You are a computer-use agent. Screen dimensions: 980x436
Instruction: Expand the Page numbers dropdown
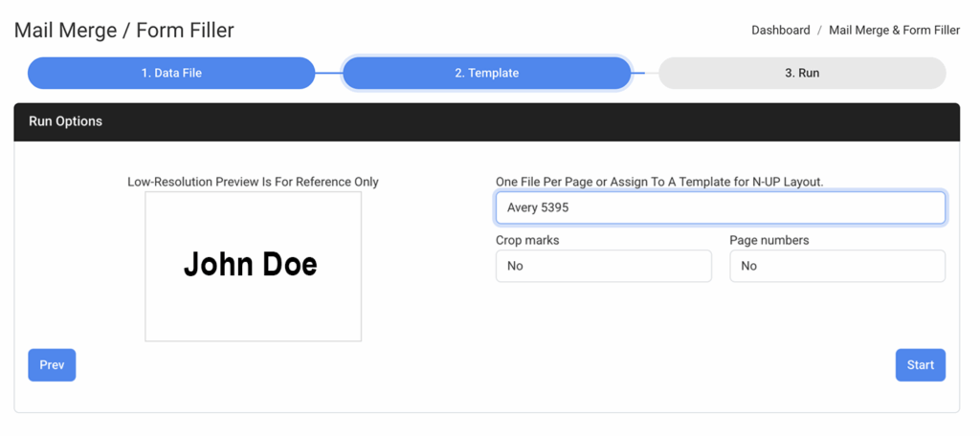click(x=836, y=266)
